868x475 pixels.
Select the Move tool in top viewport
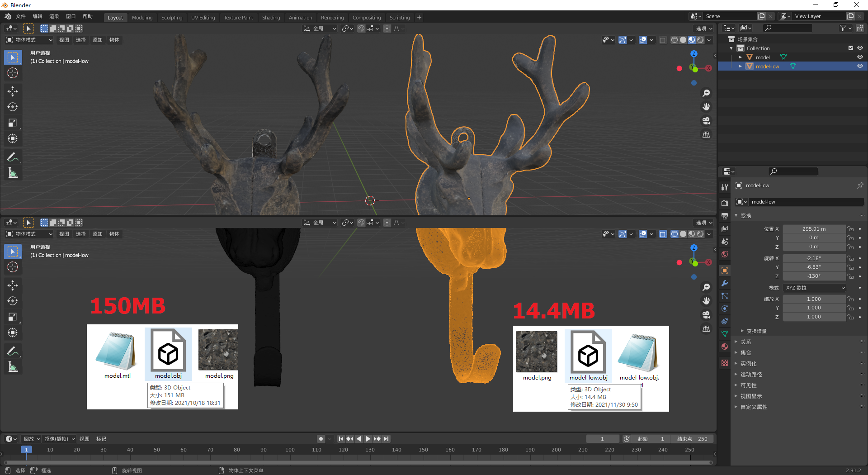point(13,91)
